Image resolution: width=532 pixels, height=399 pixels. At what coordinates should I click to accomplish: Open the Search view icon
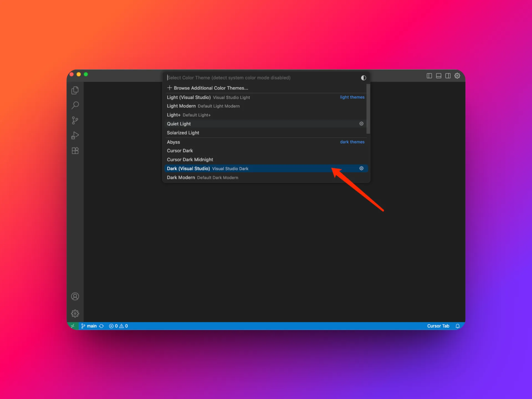(75, 105)
